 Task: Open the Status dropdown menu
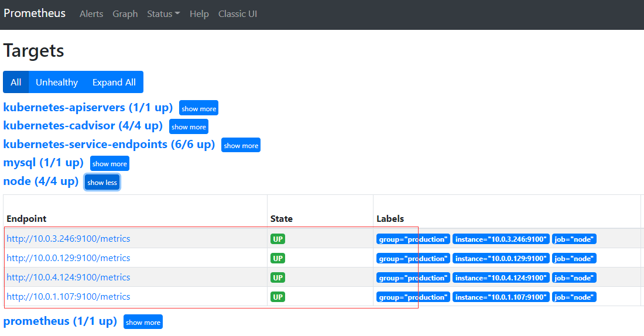coord(163,14)
